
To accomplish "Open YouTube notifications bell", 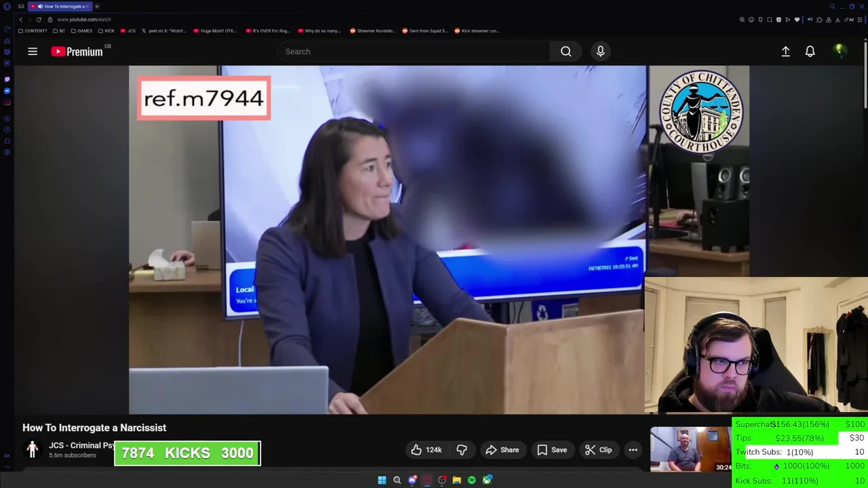I will click(810, 52).
